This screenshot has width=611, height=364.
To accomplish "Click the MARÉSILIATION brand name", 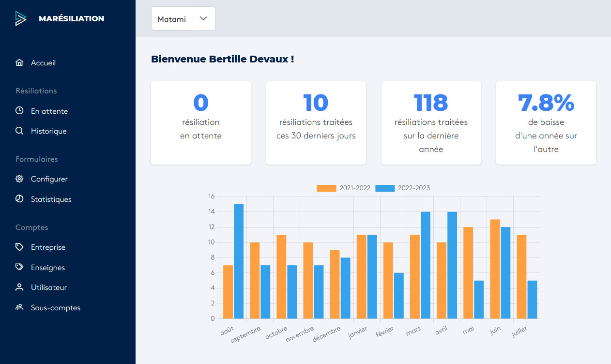I will 71,19.
